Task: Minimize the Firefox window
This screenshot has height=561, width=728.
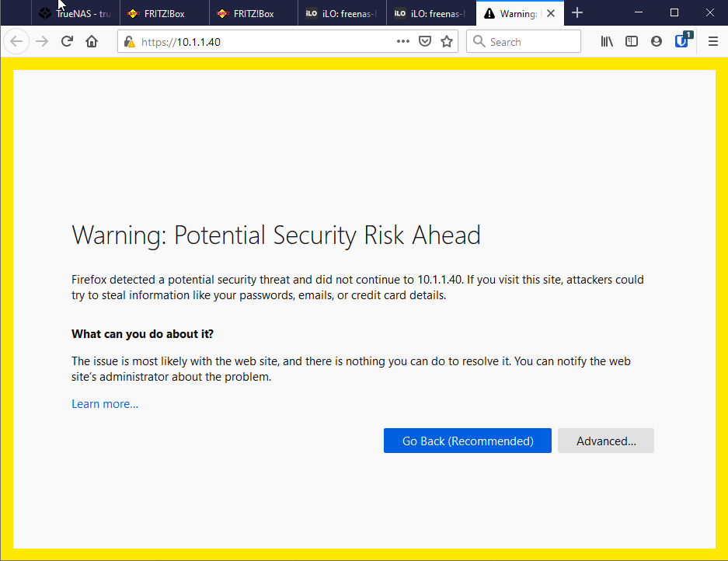Action: [639, 13]
